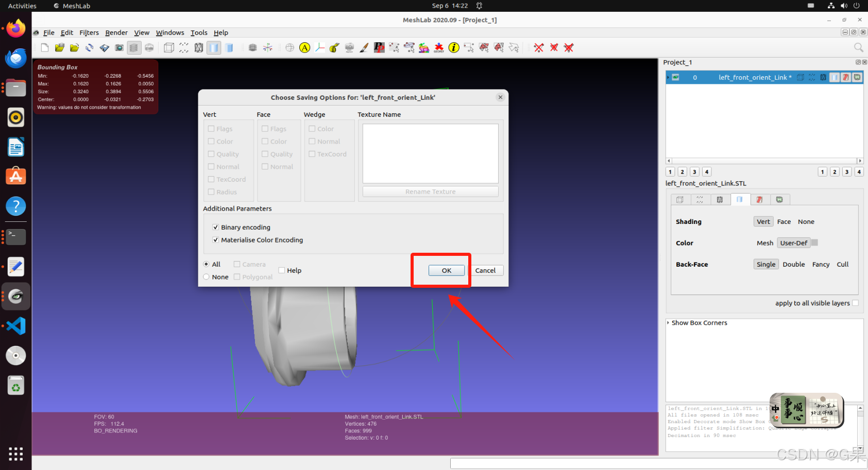Click Activities in the top bar

pyautogui.click(x=22, y=6)
